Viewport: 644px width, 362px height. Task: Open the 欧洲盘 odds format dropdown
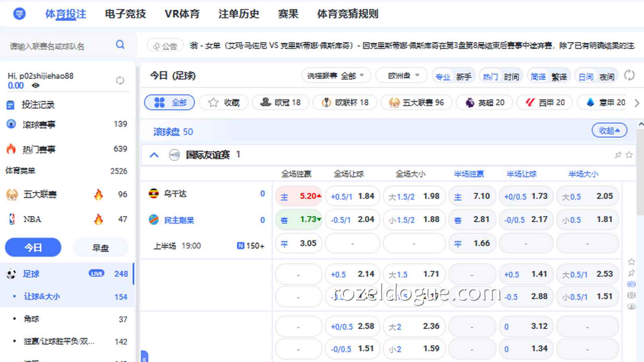click(x=401, y=75)
